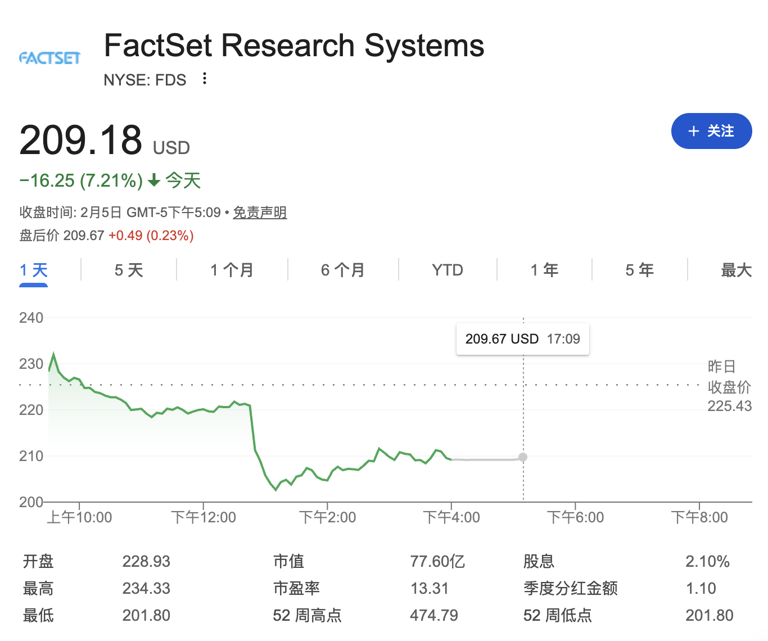This screenshot has height=641, width=768.
Task: Click the FactSet Research Systems title
Action: point(294,46)
